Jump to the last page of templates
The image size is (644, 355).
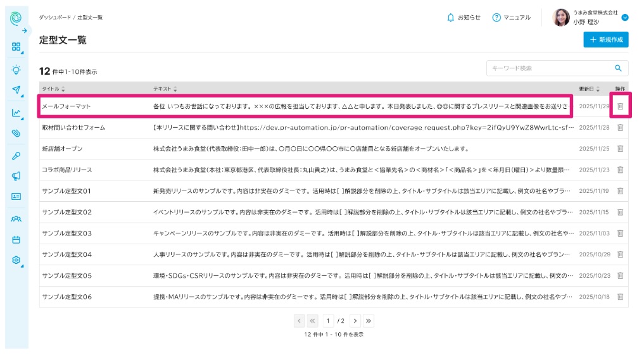[369, 321]
